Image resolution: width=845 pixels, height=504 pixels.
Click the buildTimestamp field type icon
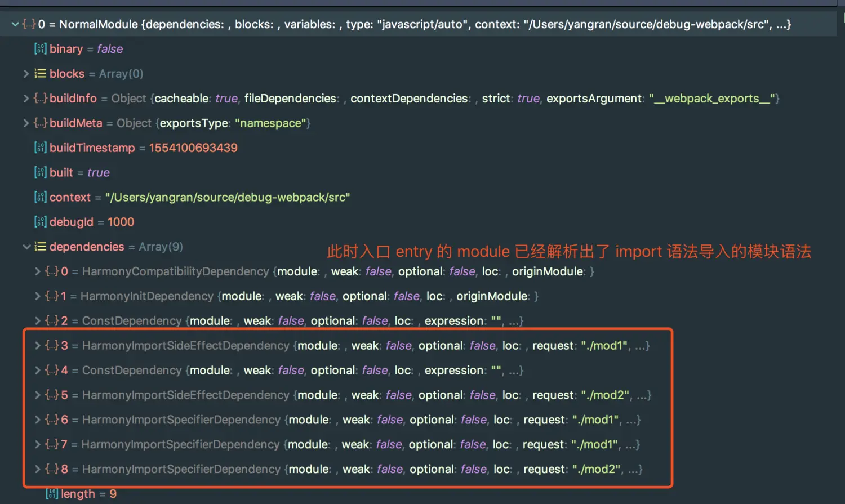tap(41, 148)
